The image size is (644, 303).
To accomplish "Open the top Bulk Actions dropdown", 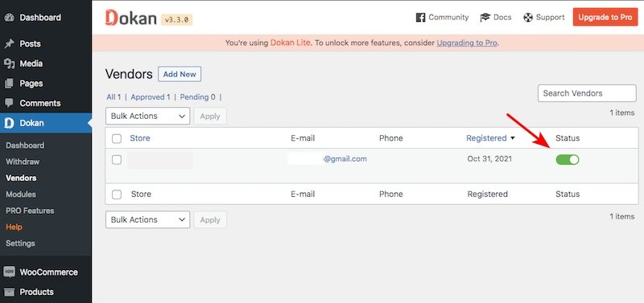I will click(x=148, y=116).
